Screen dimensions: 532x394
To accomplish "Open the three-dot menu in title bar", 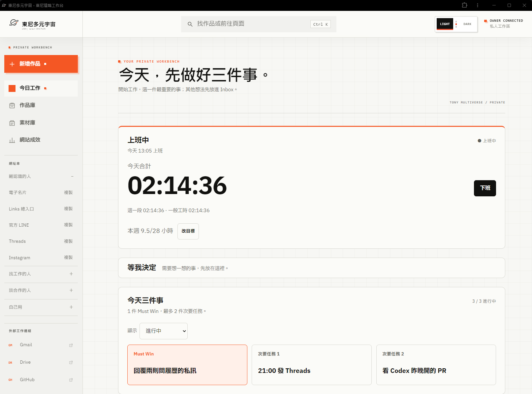I will click(478, 5).
